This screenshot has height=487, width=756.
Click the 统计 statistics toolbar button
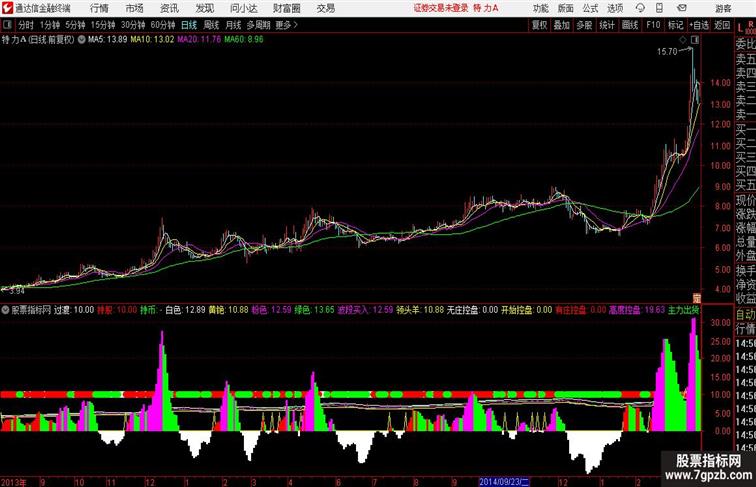pyautogui.click(x=607, y=25)
